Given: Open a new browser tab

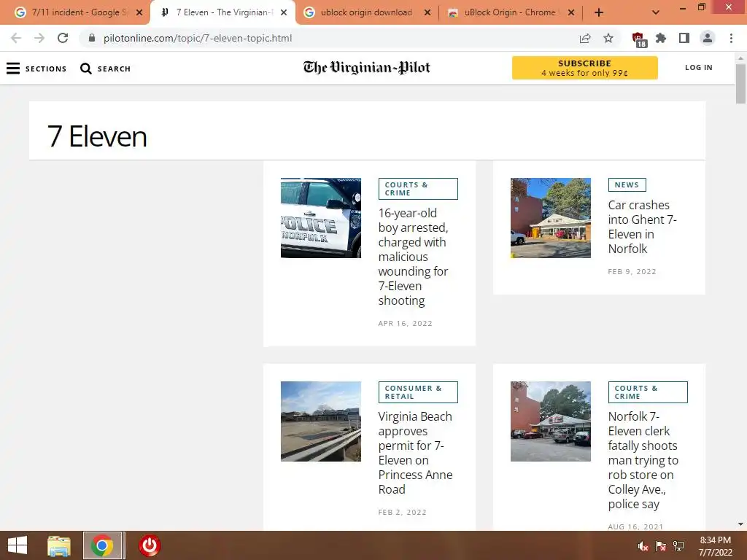Looking at the screenshot, I should 599,12.
